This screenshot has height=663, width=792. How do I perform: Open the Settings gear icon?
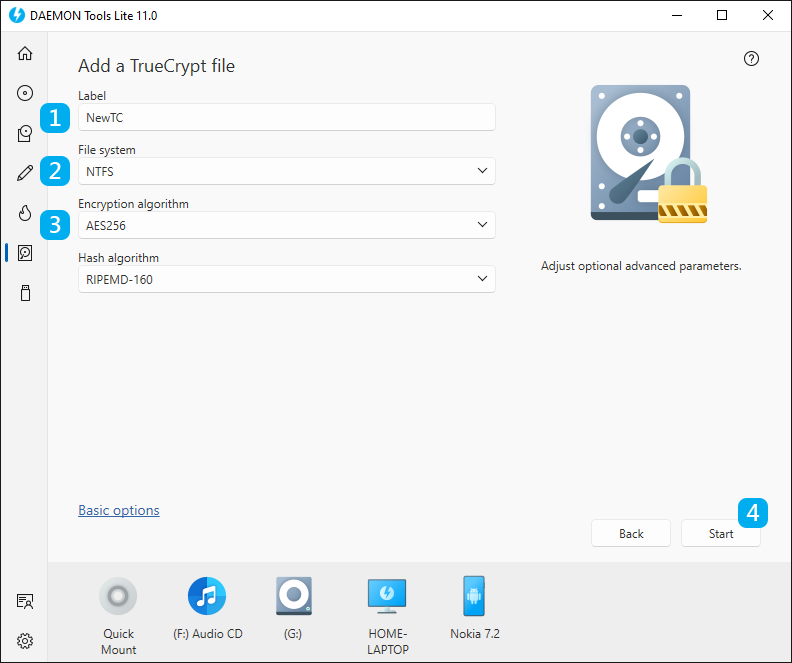(25, 641)
